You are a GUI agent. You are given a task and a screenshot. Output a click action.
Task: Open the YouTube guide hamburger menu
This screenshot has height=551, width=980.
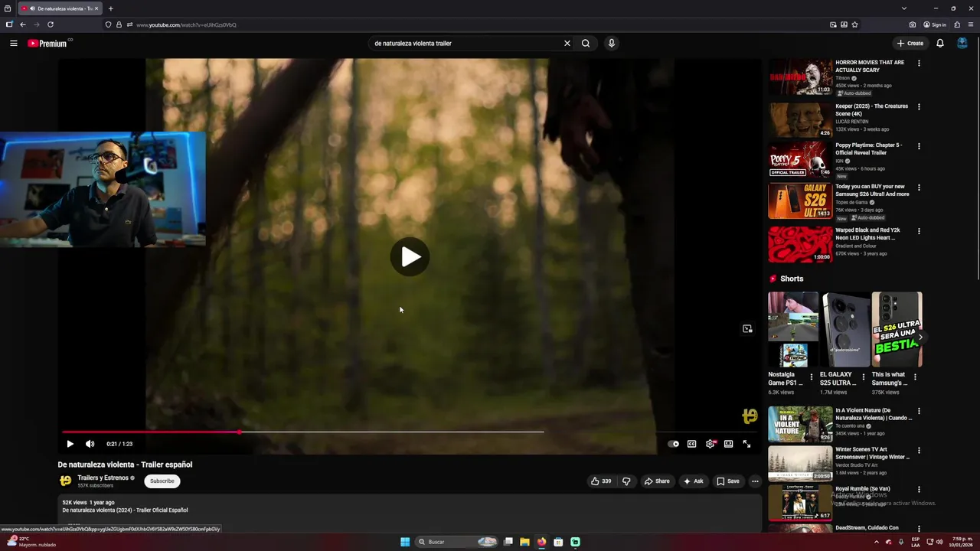click(x=13, y=44)
